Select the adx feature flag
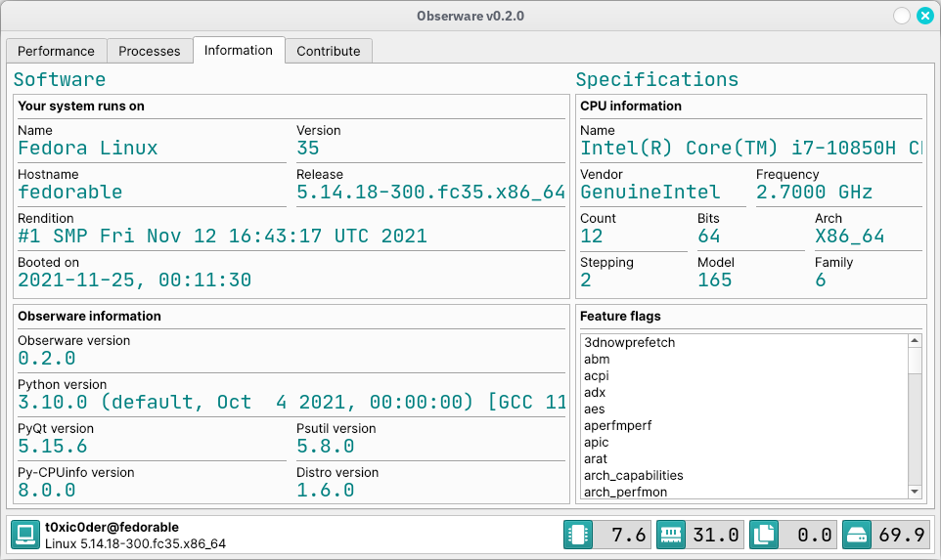 [x=744, y=392]
